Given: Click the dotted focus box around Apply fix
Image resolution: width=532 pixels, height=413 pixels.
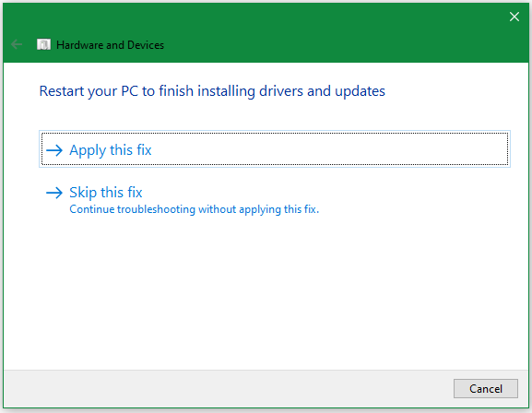Looking at the screenshot, I should (275, 149).
